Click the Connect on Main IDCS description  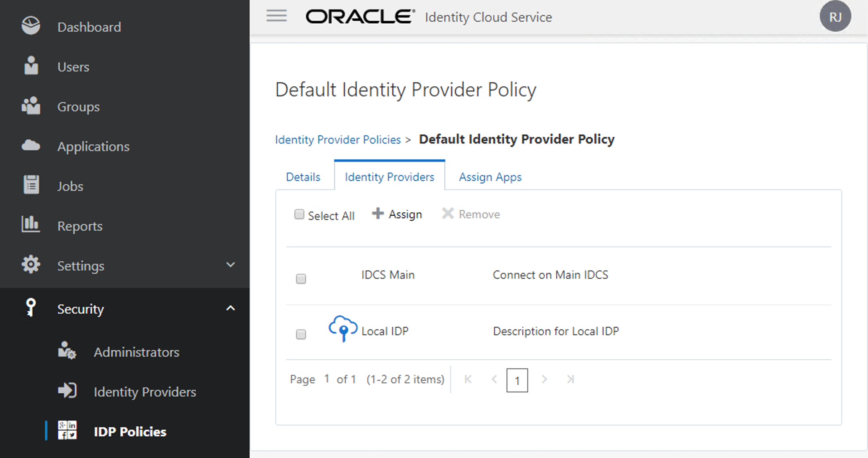pos(550,275)
